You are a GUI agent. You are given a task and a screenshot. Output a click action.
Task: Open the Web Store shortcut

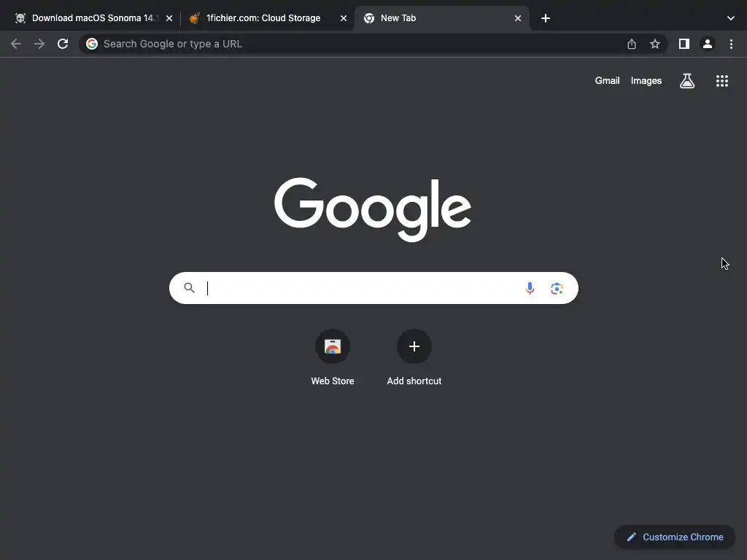[333, 357]
